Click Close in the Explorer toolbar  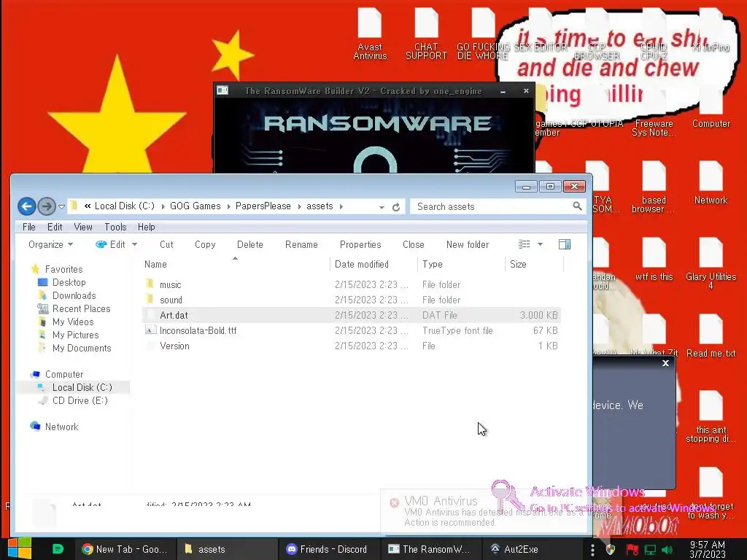pyautogui.click(x=413, y=244)
